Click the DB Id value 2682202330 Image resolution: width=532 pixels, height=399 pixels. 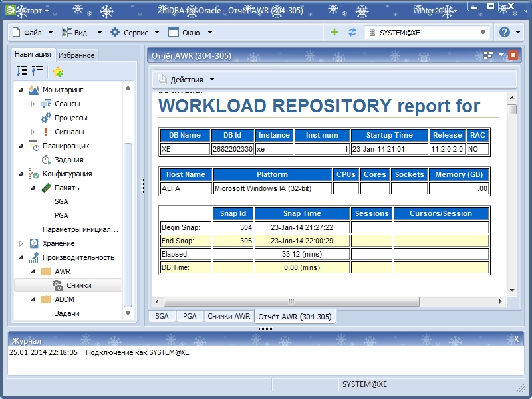(233, 149)
